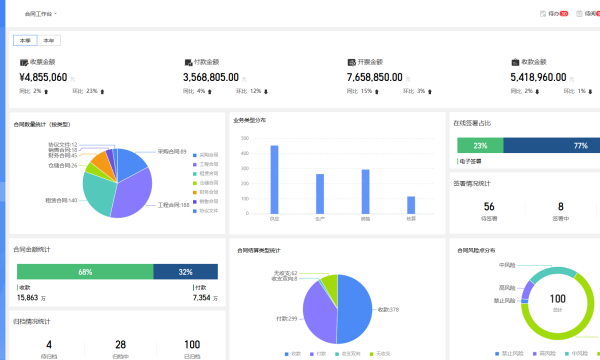Click the 业务类型分布 panel title
Screen dimensions: 600x360
(249, 120)
